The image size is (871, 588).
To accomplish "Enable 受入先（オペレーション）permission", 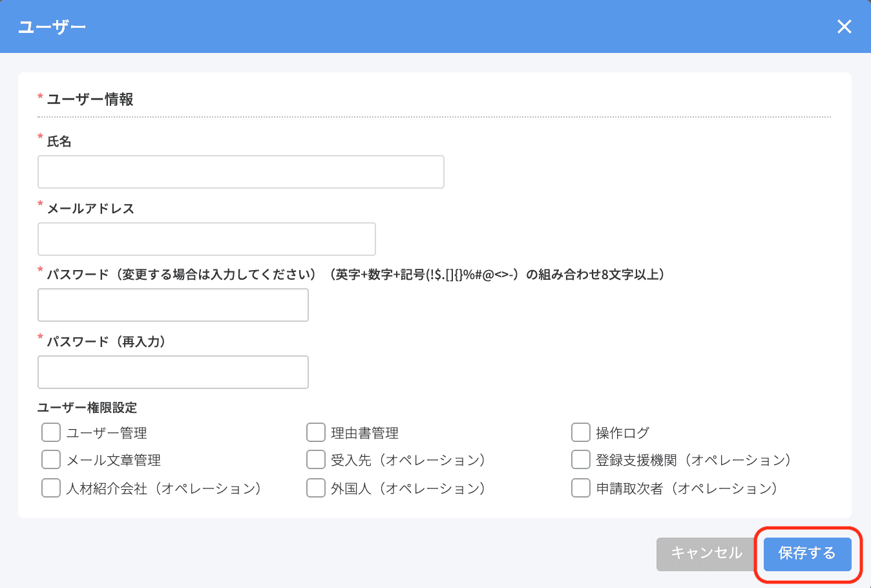I will coord(315,459).
